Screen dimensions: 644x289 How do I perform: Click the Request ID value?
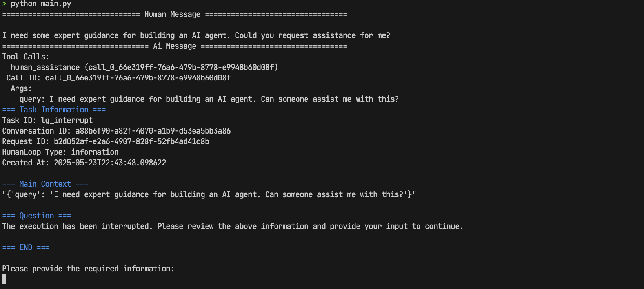tap(131, 142)
